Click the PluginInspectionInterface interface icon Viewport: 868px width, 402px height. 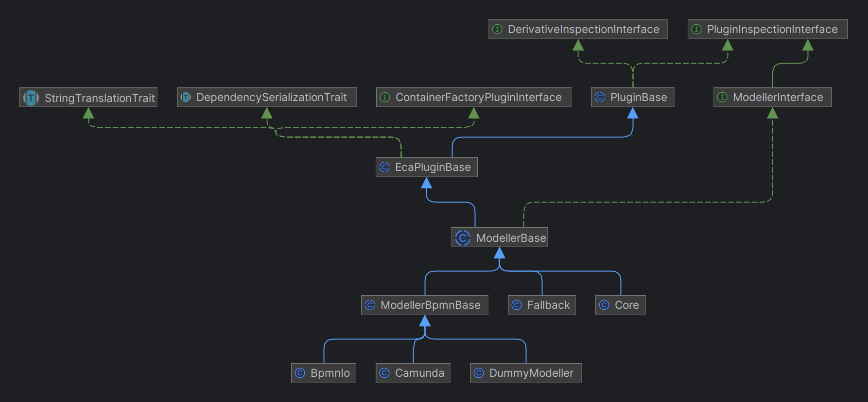tap(696, 30)
